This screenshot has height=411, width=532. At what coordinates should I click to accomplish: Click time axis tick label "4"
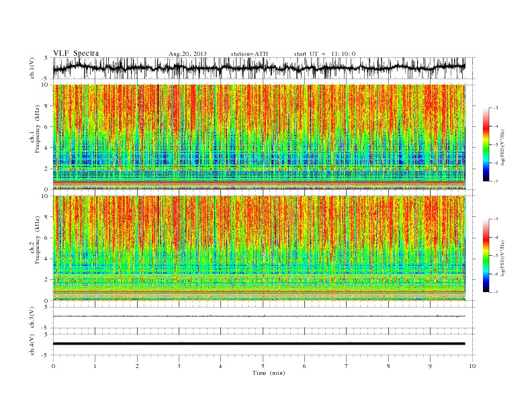pyautogui.click(x=220, y=366)
